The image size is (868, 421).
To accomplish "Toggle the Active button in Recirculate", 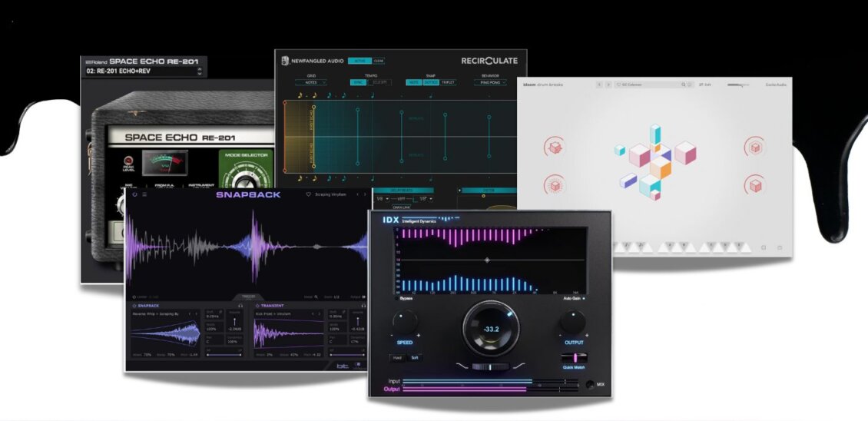I will coord(359,61).
